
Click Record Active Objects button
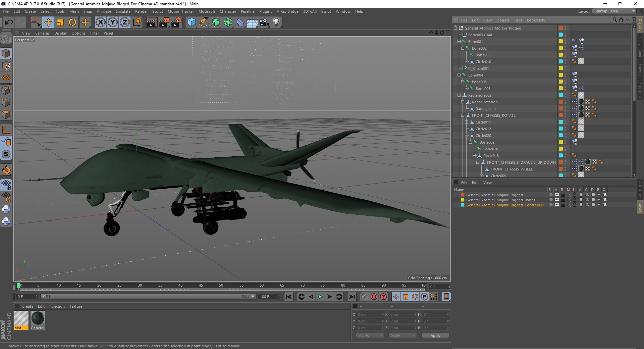point(364,297)
